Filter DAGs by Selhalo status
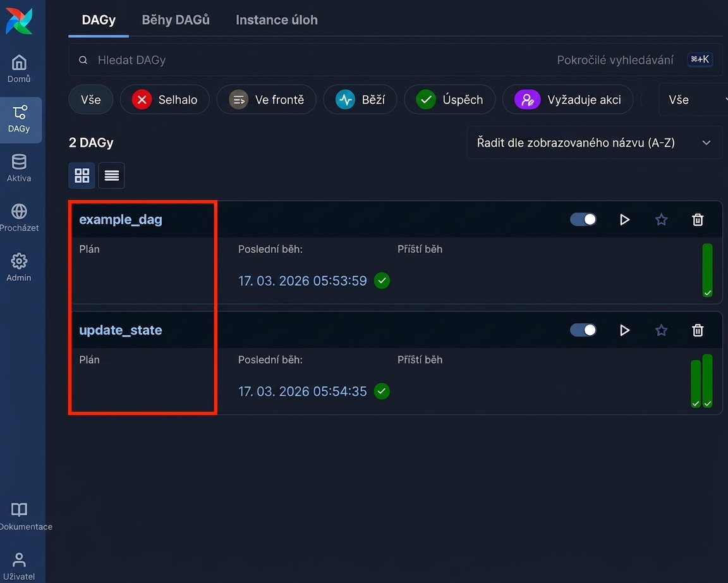The width and height of the screenshot is (728, 583). [x=165, y=99]
